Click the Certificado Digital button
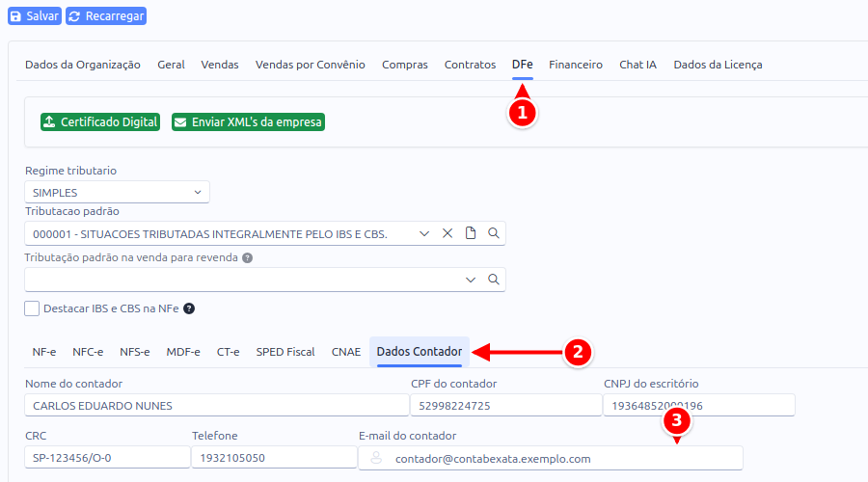868x482 pixels. 100,121
